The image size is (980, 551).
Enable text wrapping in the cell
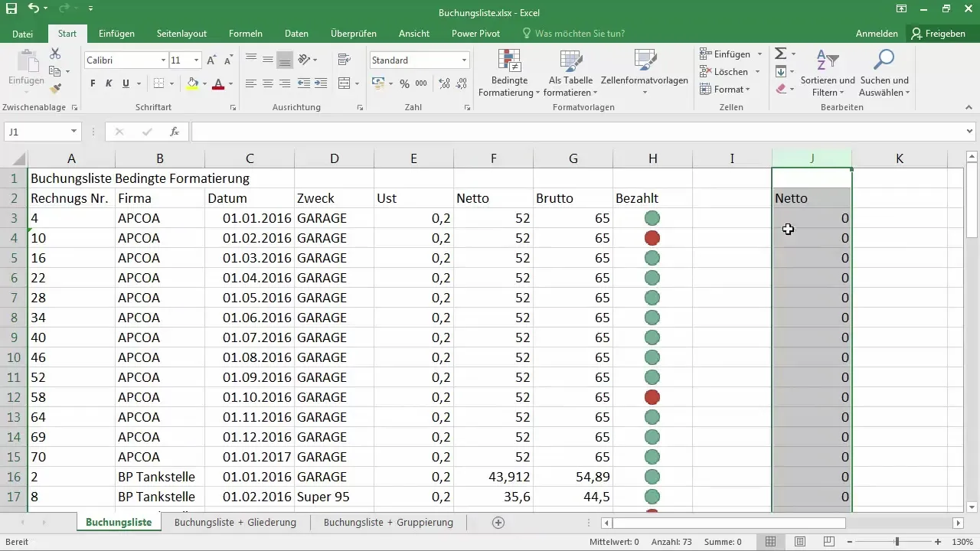point(344,60)
